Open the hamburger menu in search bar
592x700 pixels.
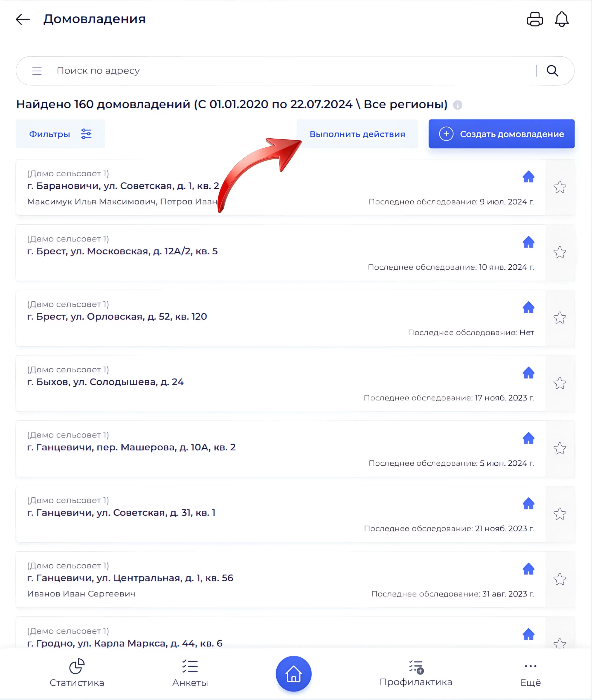tap(37, 71)
